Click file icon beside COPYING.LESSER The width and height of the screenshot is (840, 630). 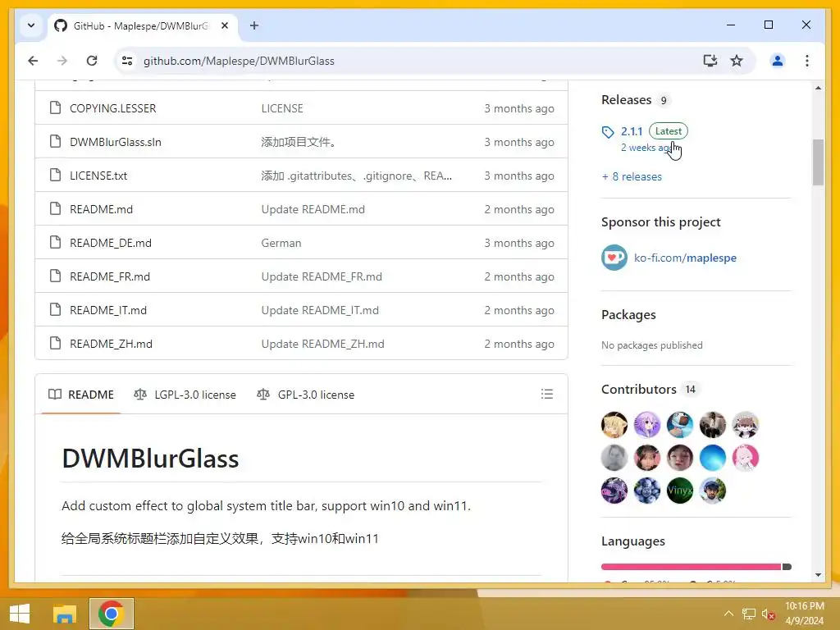(55, 107)
